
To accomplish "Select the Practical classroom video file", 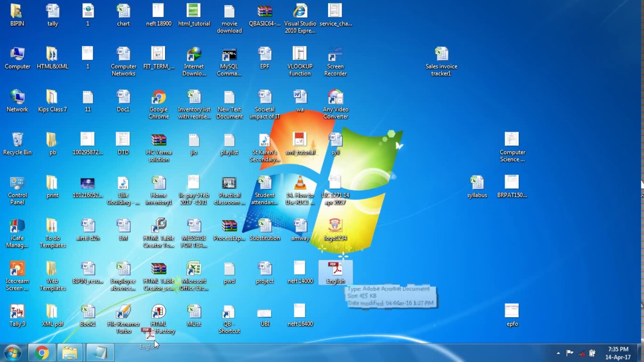I will point(229,183).
